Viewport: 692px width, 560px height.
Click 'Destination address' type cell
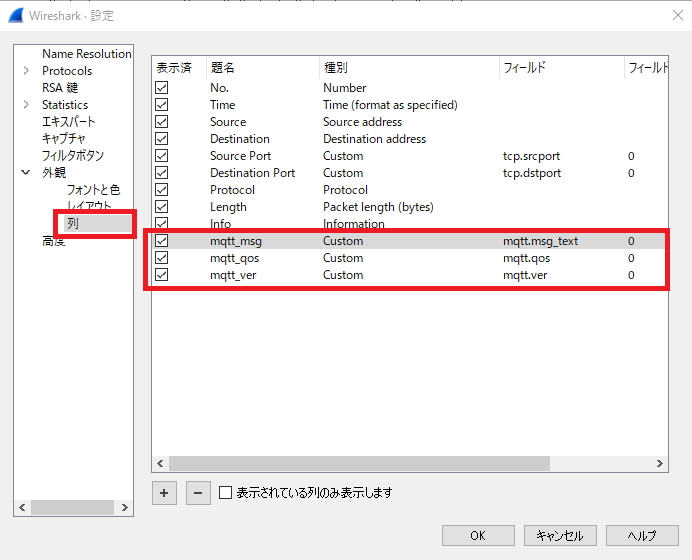click(x=374, y=139)
